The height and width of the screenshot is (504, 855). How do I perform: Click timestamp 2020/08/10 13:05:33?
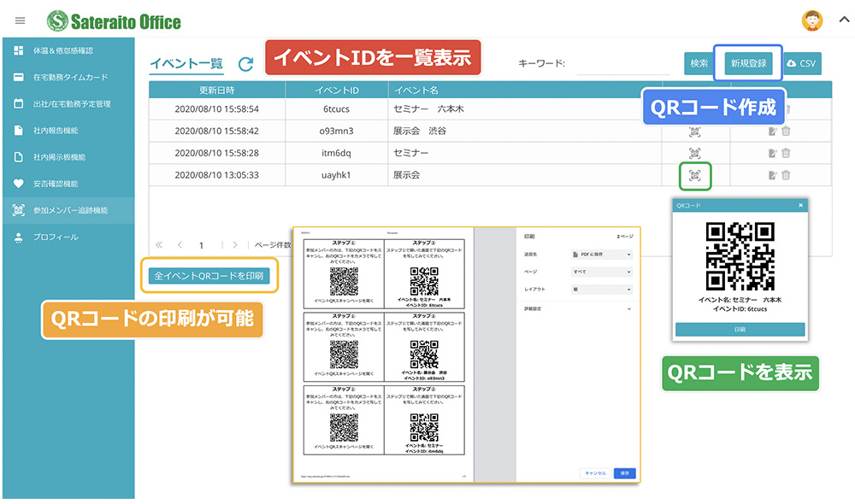(x=217, y=175)
